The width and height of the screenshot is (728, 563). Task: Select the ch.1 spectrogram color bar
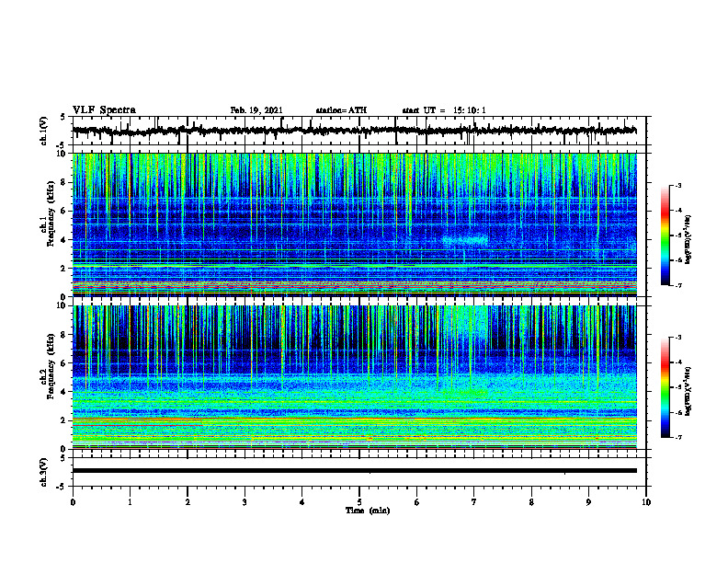pos(665,236)
